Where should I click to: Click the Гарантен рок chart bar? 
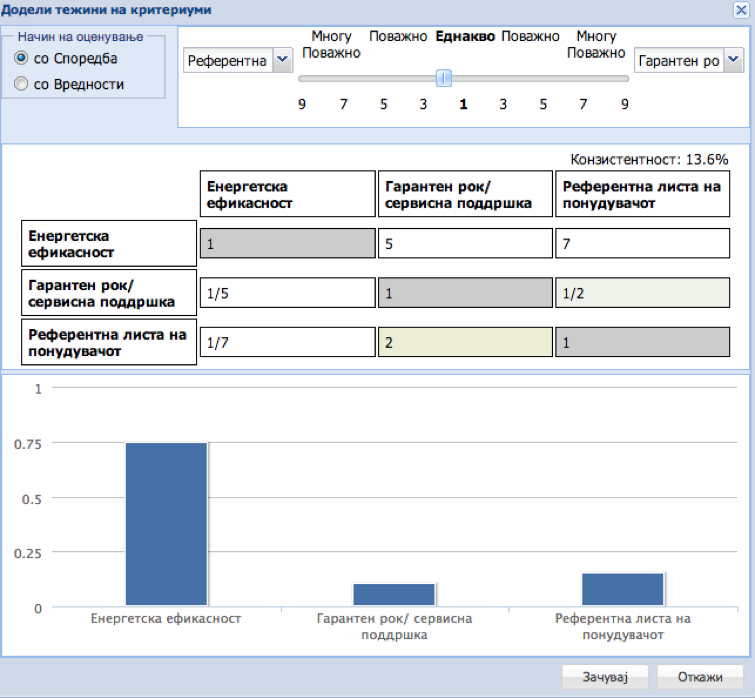pos(394,595)
